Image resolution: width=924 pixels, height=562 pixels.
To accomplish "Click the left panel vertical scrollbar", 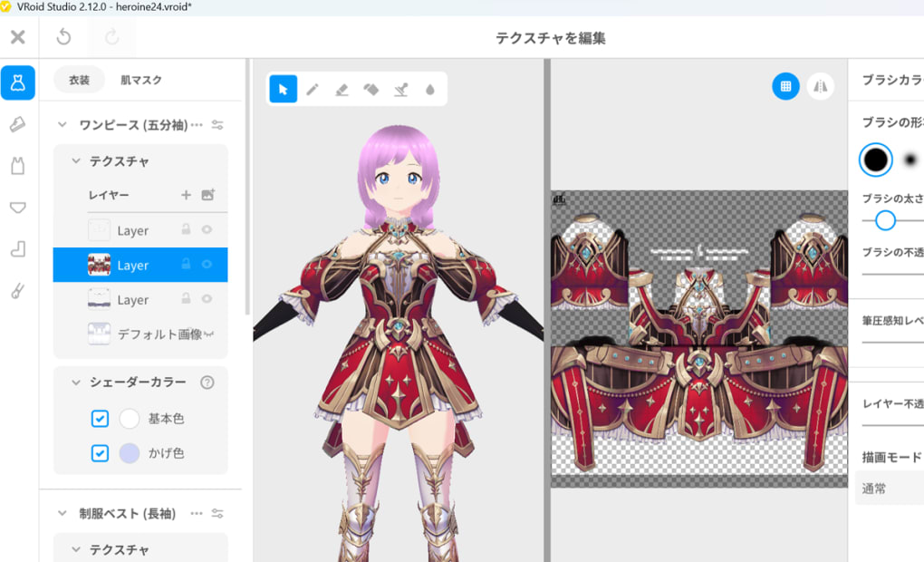I will coord(247,187).
